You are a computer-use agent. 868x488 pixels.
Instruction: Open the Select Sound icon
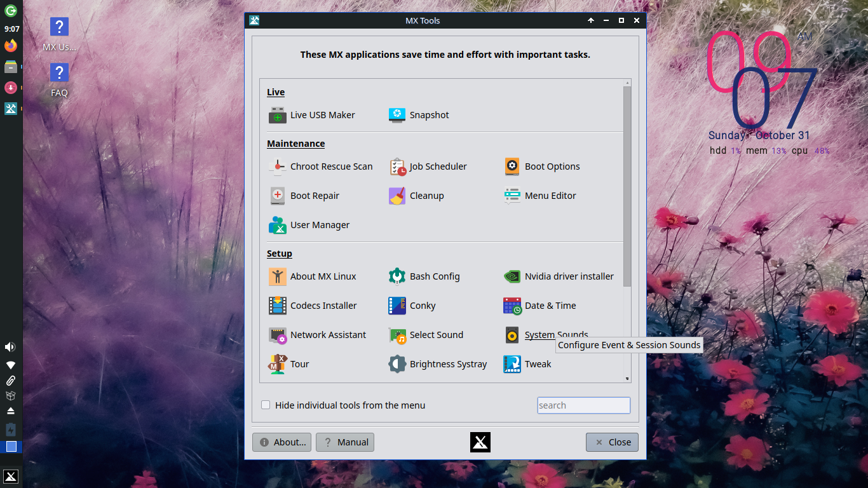click(x=397, y=335)
